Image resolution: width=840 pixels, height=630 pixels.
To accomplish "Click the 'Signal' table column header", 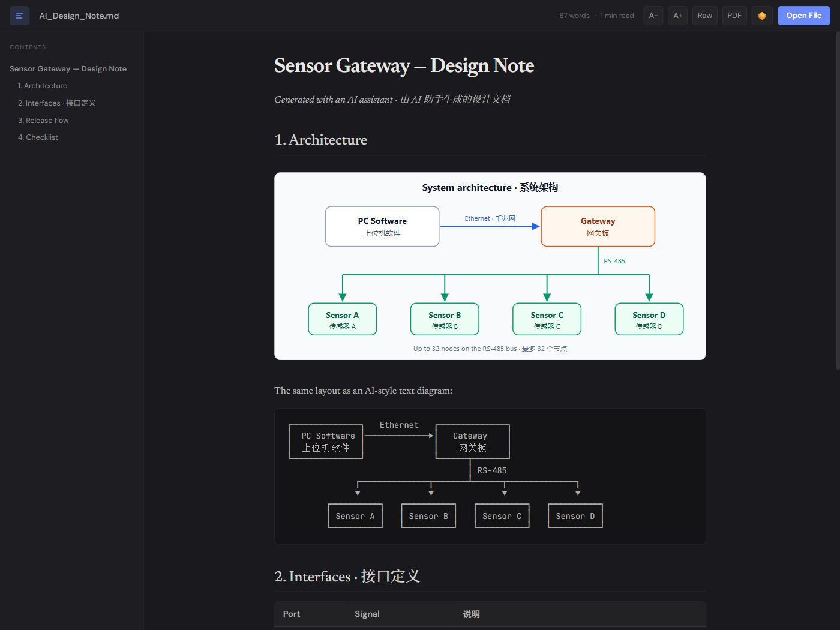I will coord(367,614).
